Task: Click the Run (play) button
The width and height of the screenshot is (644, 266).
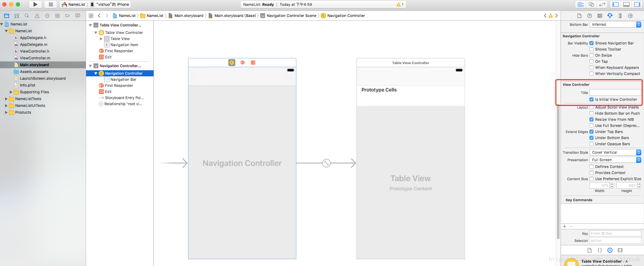Action: pos(35,4)
